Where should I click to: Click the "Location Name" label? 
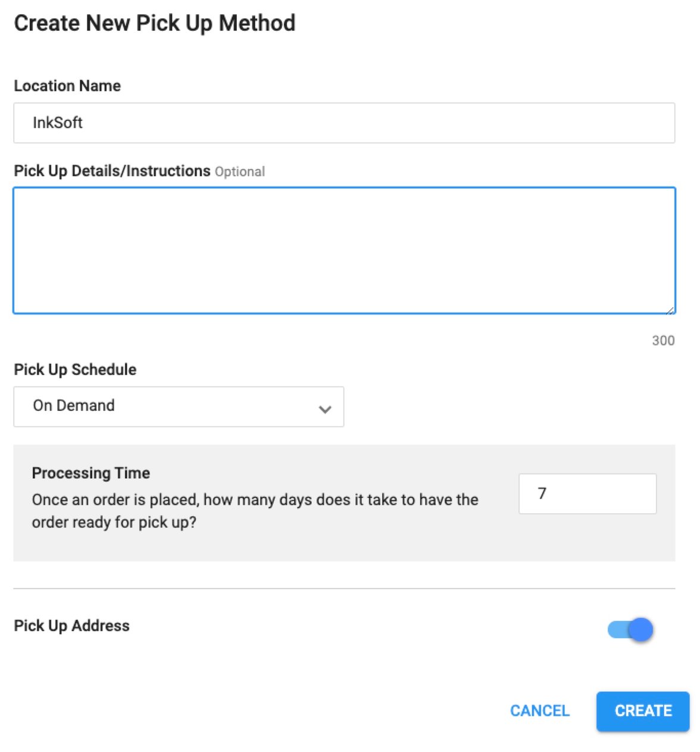click(67, 86)
